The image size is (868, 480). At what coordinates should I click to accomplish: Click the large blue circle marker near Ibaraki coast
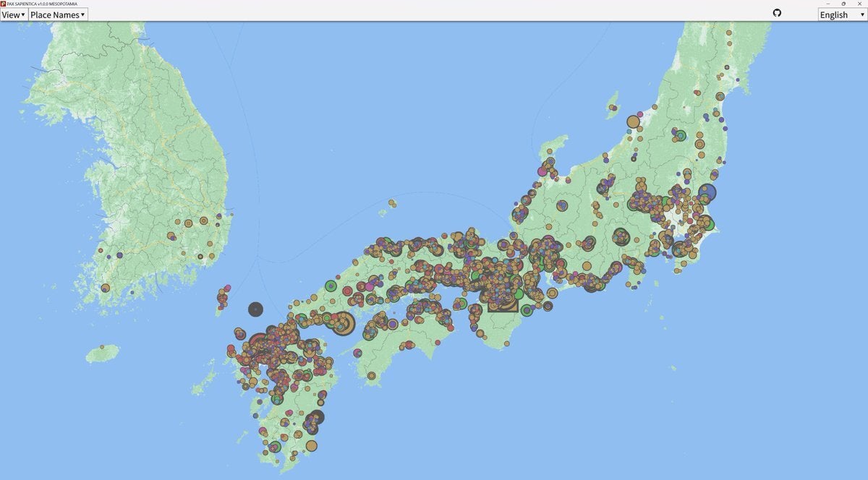(x=707, y=192)
